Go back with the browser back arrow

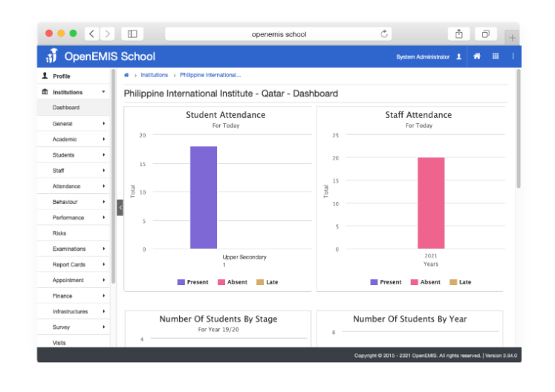(x=91, y=34)
